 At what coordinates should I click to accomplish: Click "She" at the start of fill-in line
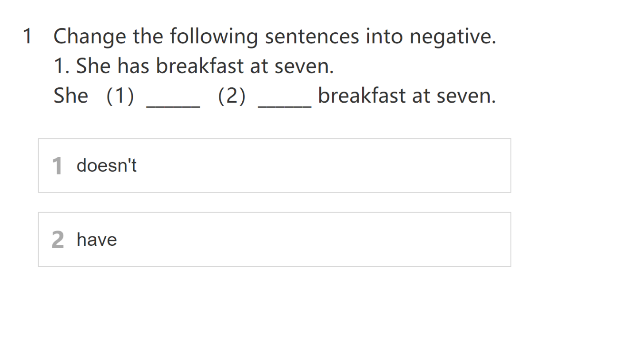[x=71, y=96]
